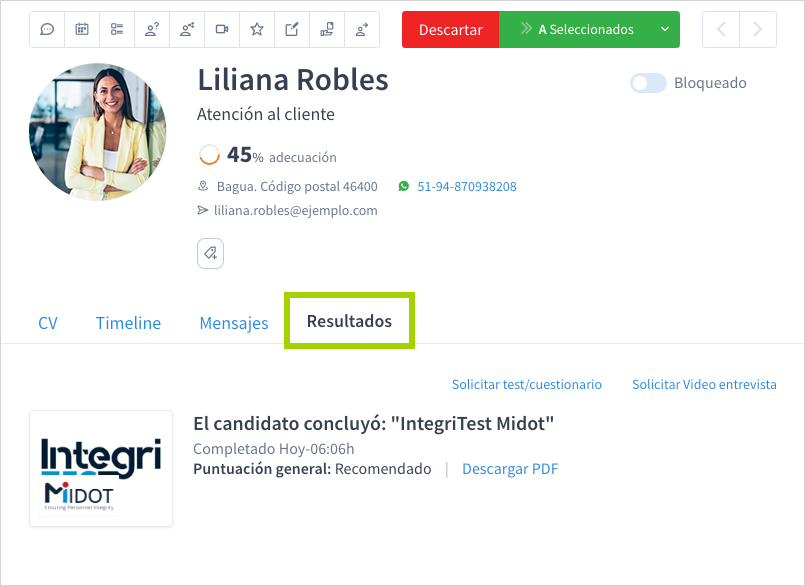Open the Timeline tab
The width and height of the screenshot is (805, 586).
[128, 322]
